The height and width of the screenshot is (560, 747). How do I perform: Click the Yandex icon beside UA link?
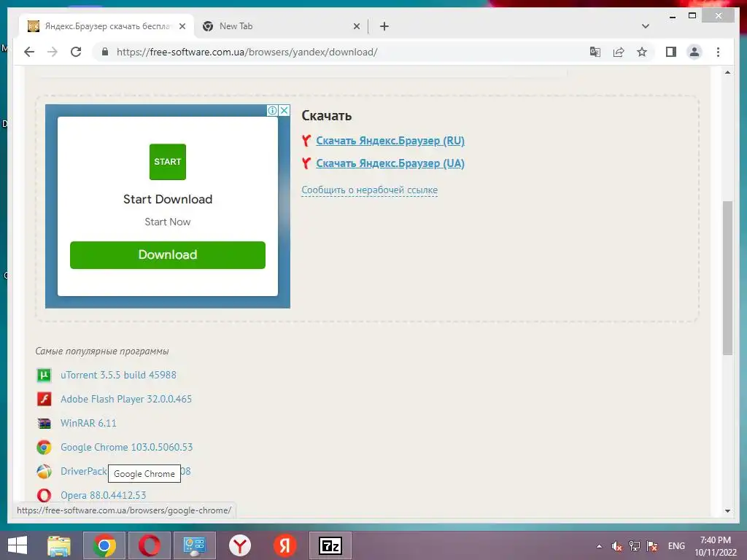[x=306, y=163]
